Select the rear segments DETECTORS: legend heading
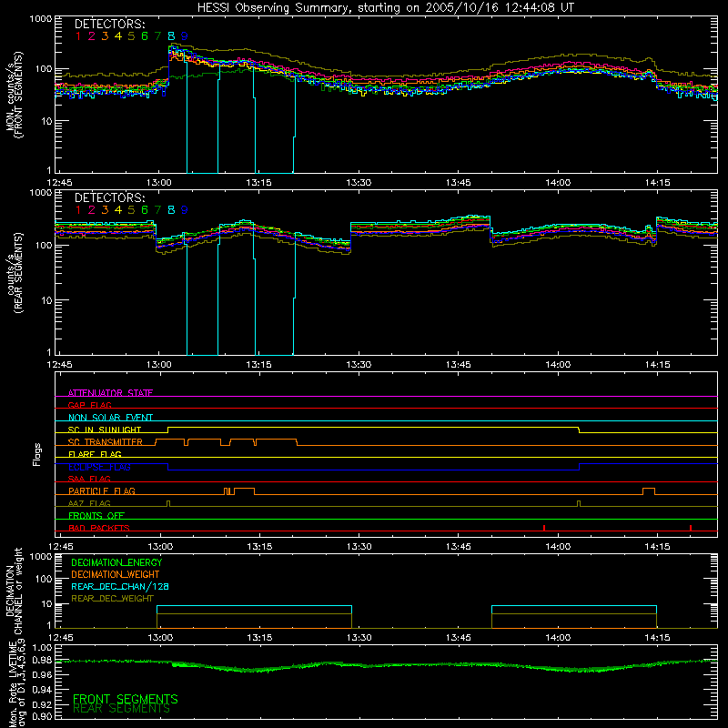Image resolution: width=728 pixels, height=728 pixels. [x=110, y=198]
